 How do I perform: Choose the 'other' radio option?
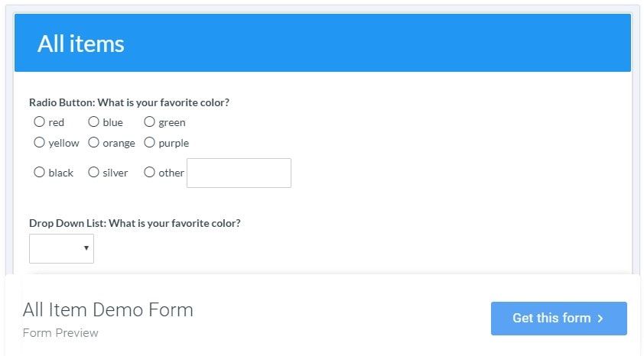click(149, 172)
